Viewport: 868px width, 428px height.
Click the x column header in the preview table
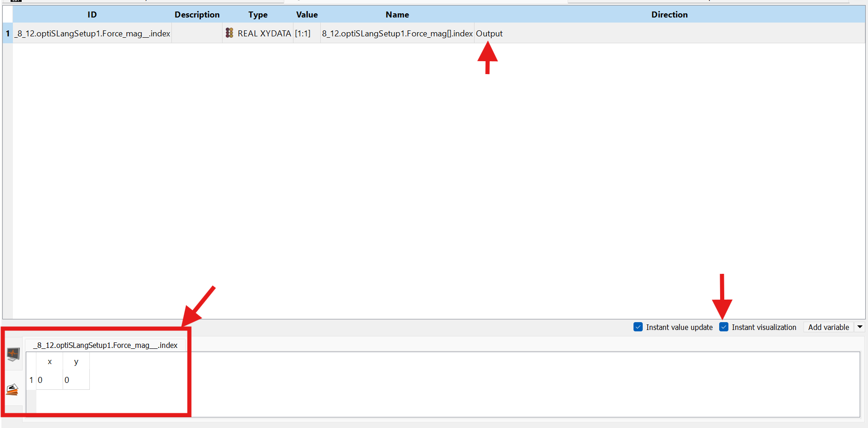tap(50, 362)
